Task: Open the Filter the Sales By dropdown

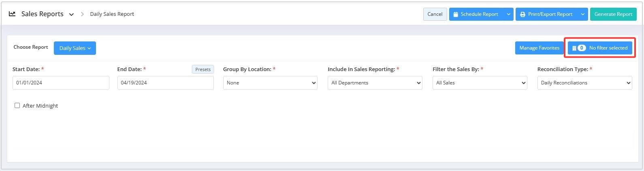Action: coord(480,83)
